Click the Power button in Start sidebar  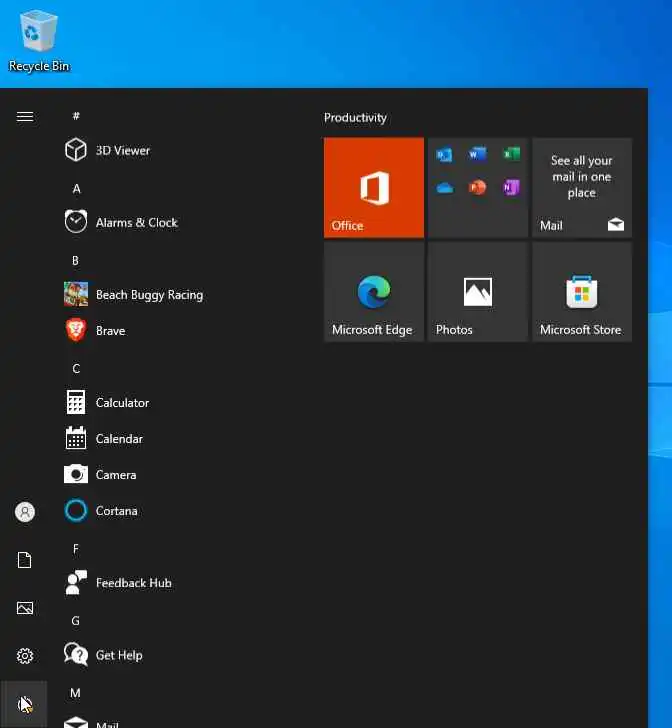[24, 704]
